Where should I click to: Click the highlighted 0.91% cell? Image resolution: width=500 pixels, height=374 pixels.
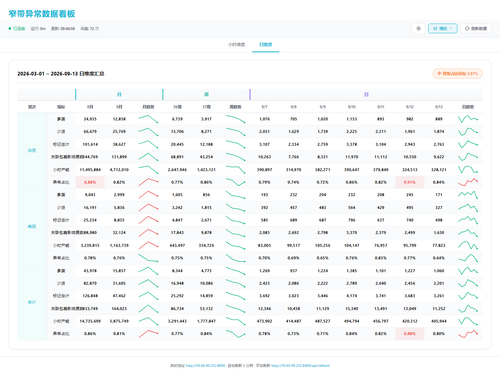[410, 182]
